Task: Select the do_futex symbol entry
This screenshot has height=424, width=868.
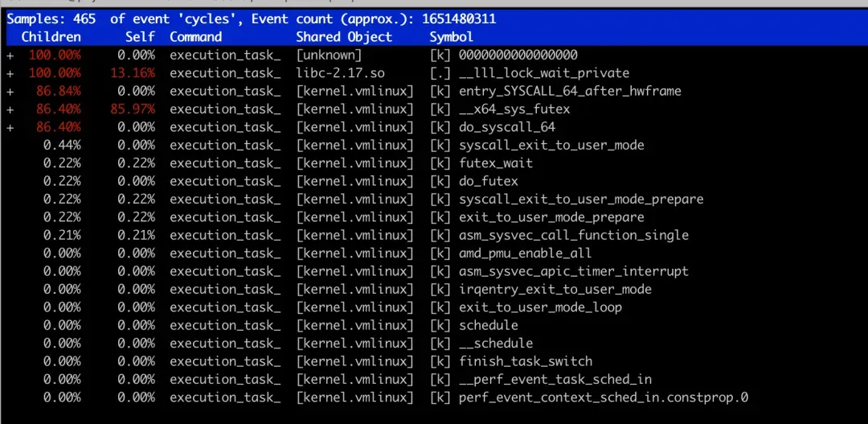Action: [x=488, y=181]
